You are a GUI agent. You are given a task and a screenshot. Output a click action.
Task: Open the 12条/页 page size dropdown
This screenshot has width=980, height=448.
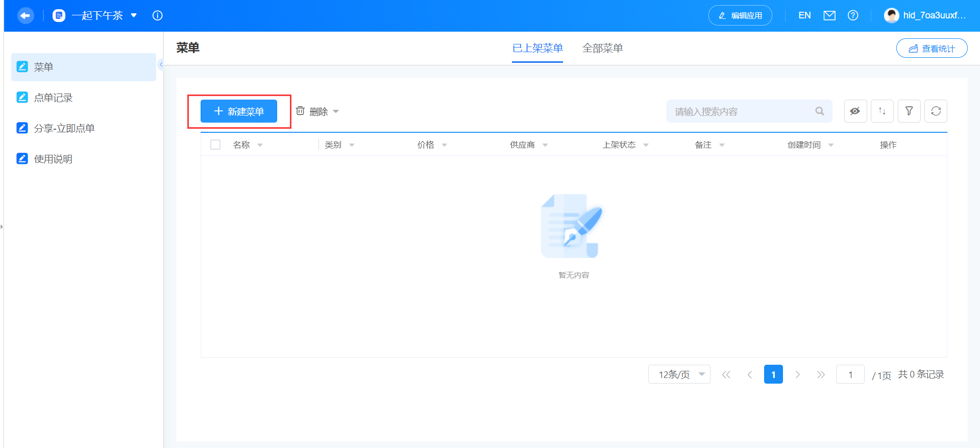click(679, 374)
